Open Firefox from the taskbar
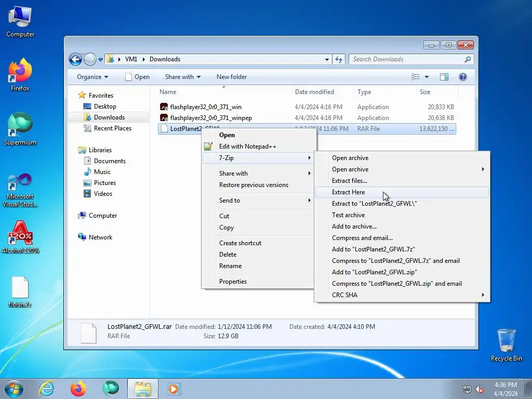Image resolution: width=532 pixels, height=399 pixels. click(78, 389)
